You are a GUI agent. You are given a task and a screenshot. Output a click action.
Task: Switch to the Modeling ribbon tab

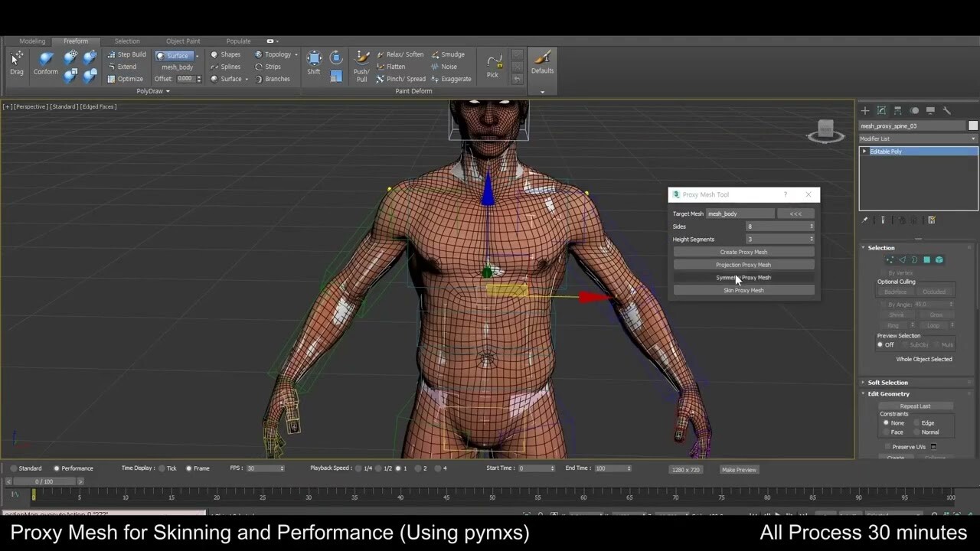[x=32, y=41]
